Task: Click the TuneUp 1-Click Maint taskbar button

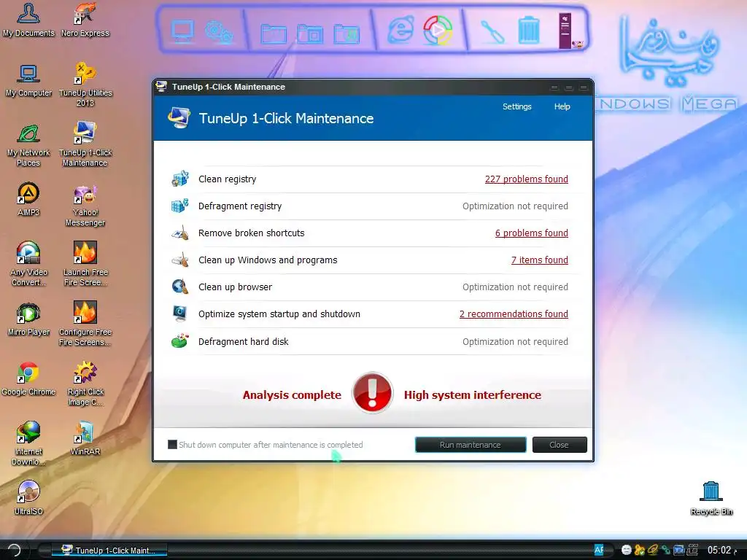Action: (x=109, y=551)
